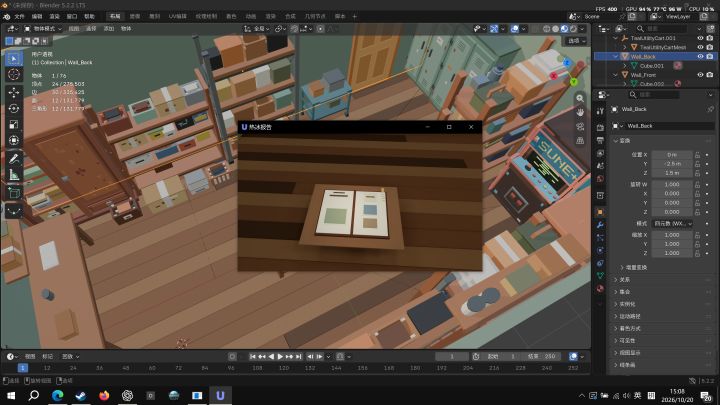Click the hand pan-view gizmo icon
This screenshot has width=720, height=405.
580,112
